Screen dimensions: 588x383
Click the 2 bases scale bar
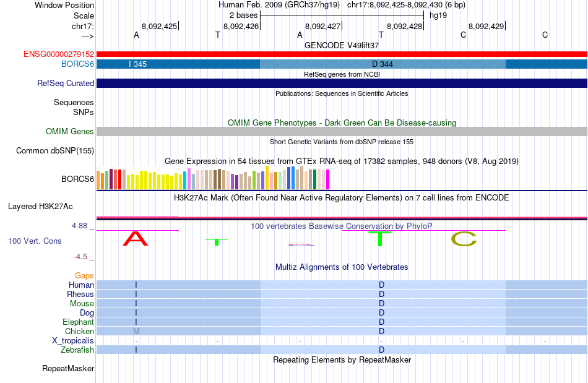(x=342, y=15)
